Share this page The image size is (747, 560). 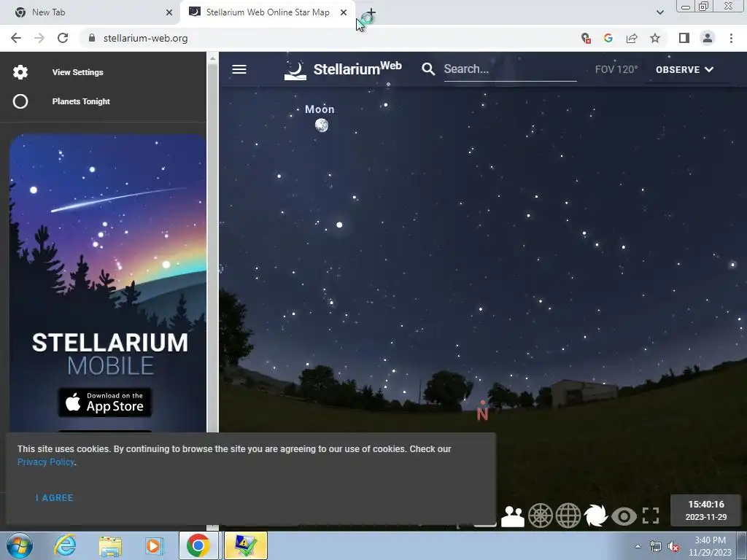[632, 38]
